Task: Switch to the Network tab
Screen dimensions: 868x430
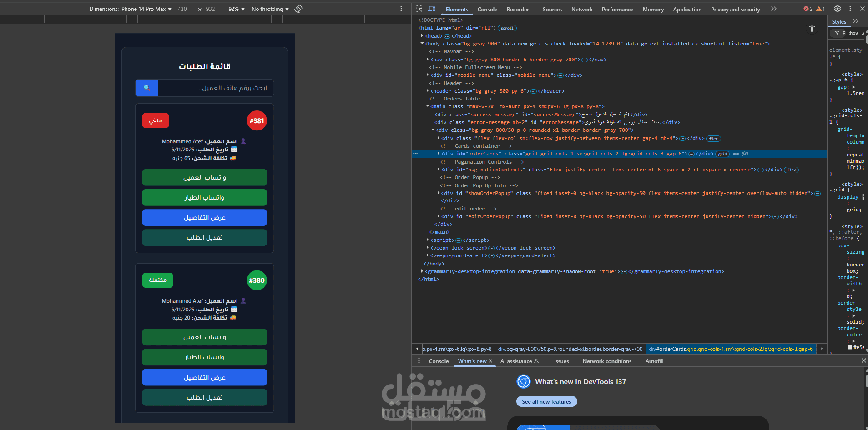Action: click(x=582, y=9)
